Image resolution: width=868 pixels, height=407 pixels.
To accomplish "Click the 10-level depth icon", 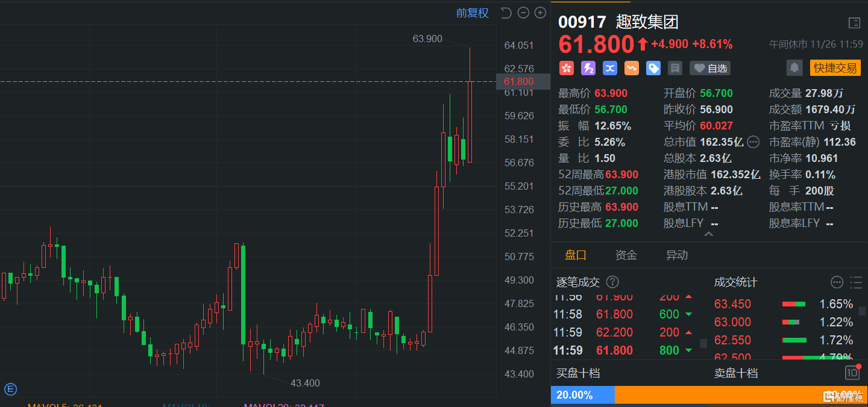I will 852,373.
